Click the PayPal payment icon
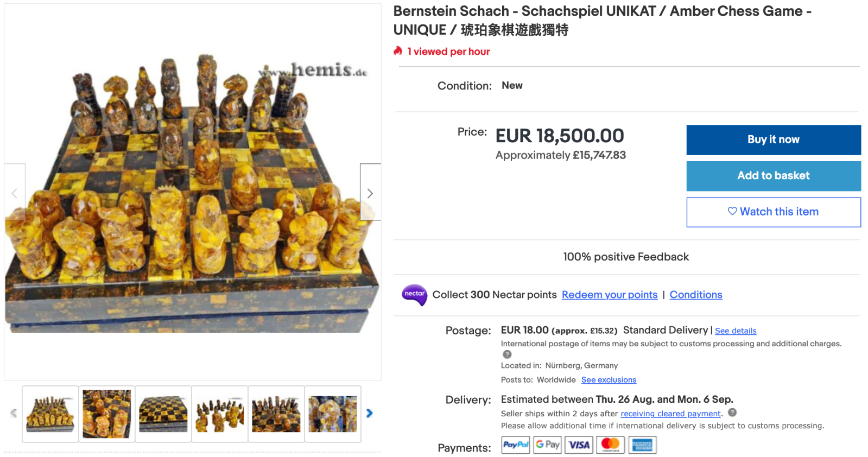The image size is (868, 457). click(x=515, y=445)
